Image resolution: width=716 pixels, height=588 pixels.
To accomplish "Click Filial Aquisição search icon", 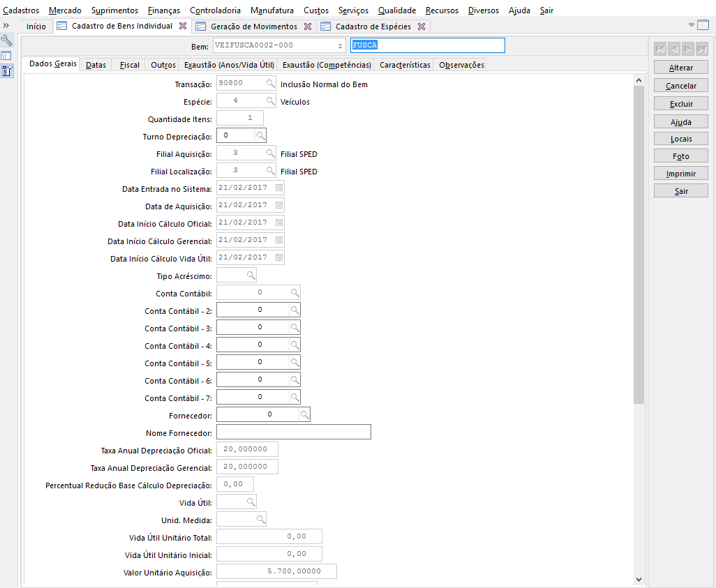I will [270, 153].
